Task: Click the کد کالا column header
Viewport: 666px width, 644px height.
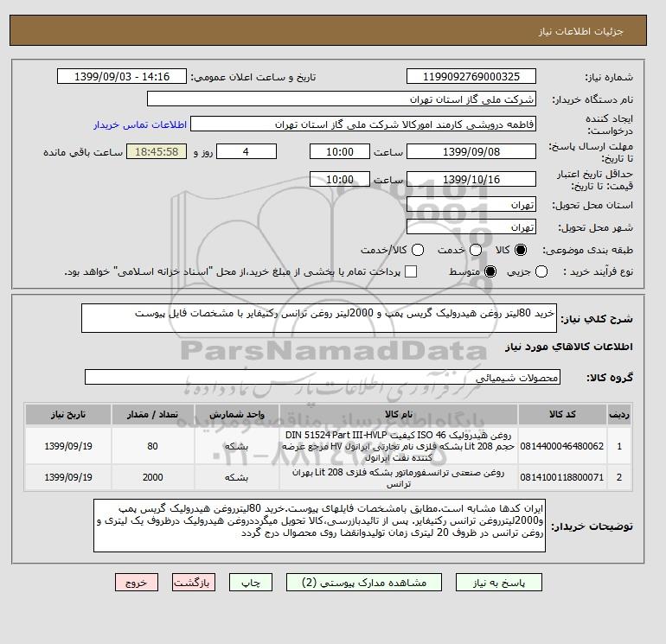Action: click(x=562, y=414)
